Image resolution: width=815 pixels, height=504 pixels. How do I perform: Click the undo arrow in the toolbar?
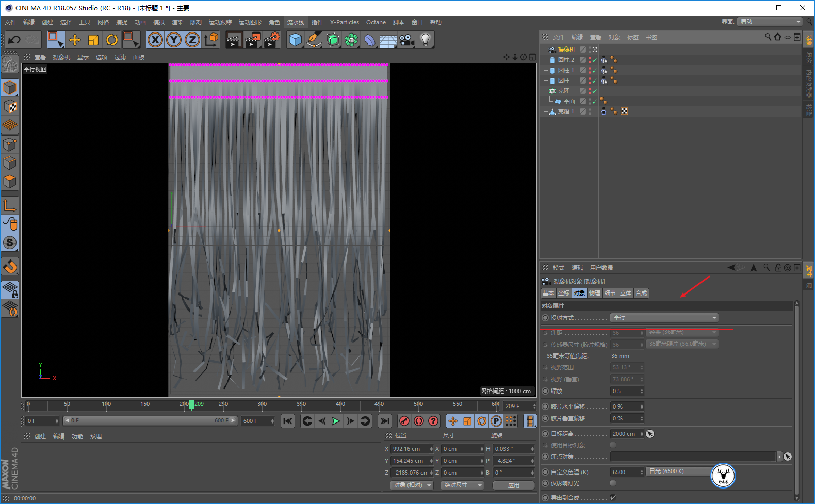tap(14, 40)
